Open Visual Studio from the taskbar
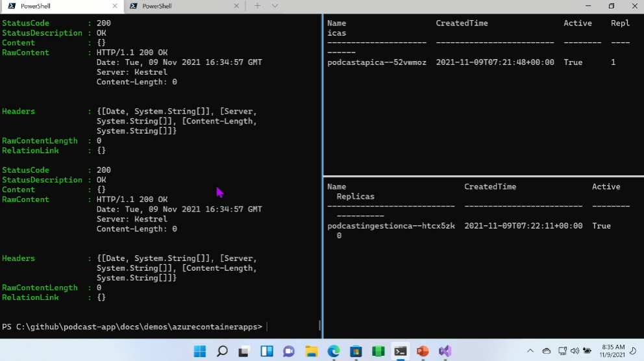Viewport: 644px width, 361px height. coord(445,351)
